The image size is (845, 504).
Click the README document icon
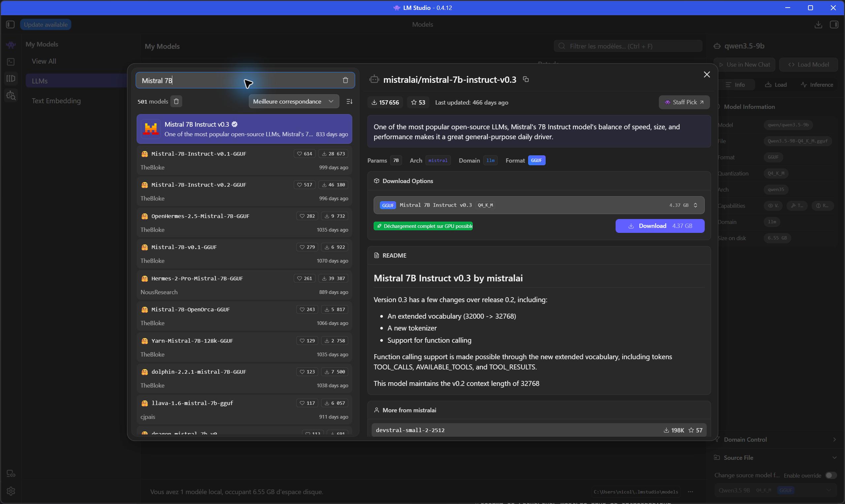click(377, 255)
